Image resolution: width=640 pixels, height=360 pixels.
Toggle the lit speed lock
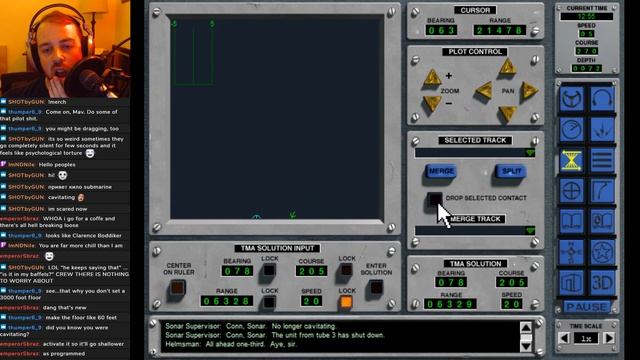pyautogui.click(x=346, y=302)
